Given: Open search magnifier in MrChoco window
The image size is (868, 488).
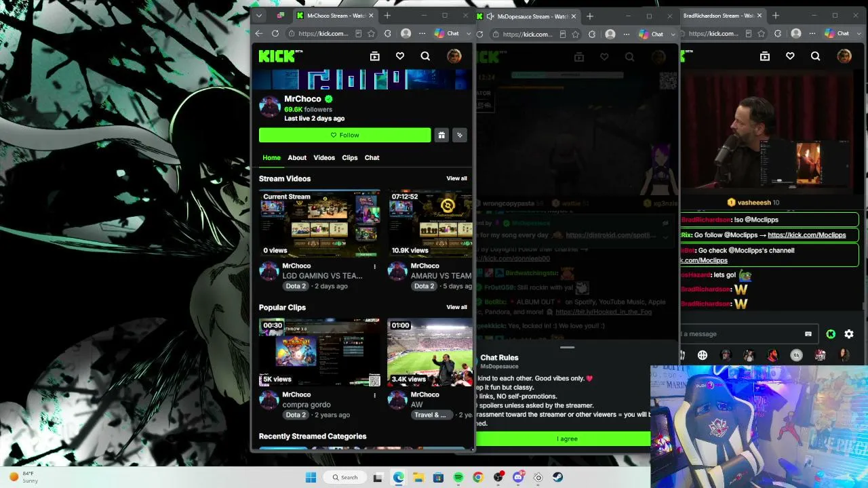Looking at the screenshot, I should (x=425, y=56).
